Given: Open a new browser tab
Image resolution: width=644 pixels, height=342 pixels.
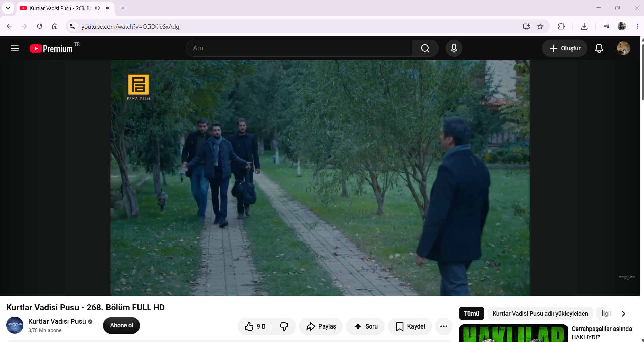Looking at the screenshot, I should [123, 8].
